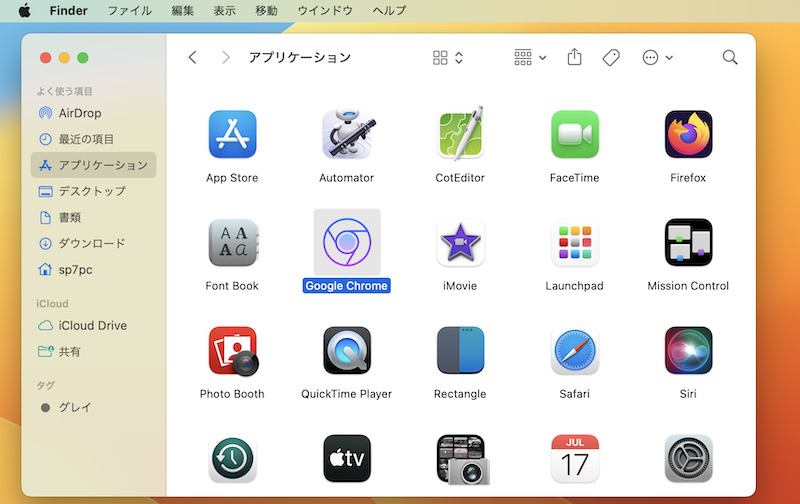Expand the group-by options dropdown
800x504 pixels.
tap(529, 58)
